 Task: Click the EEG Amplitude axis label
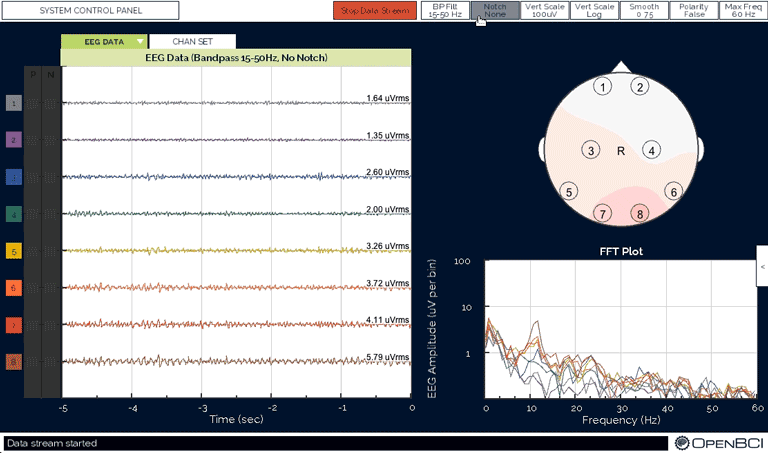click(x=432, y=329)
